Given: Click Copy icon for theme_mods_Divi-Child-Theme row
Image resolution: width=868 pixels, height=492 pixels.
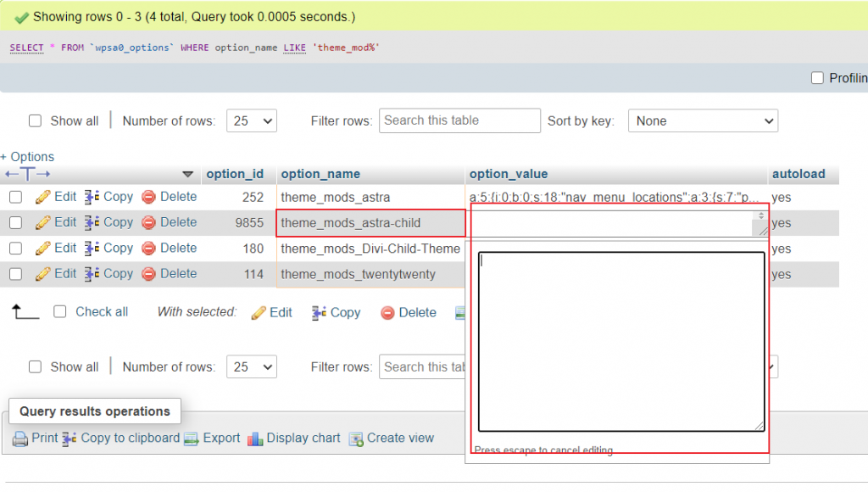Looking at the screenshot, I should pos(92,249).
